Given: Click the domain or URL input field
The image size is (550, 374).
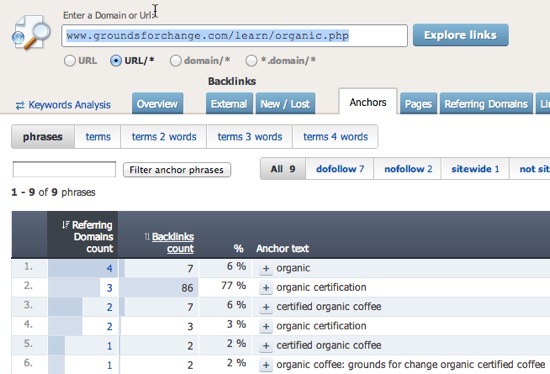Looking at the screenshot, I should 234,35.
